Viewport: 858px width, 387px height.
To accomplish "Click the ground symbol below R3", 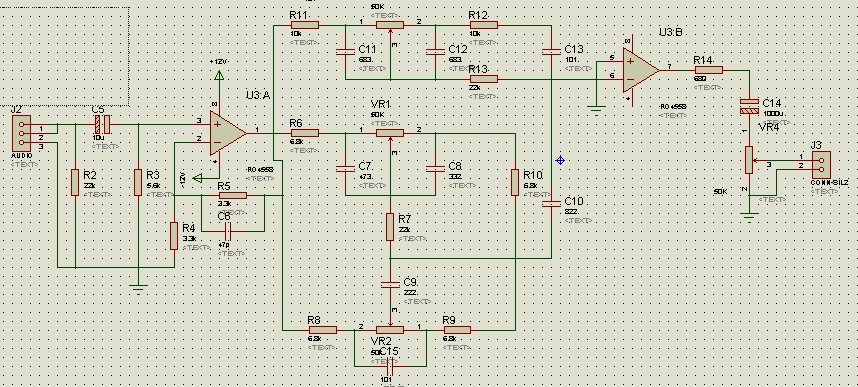I will (x=138, y=288).
